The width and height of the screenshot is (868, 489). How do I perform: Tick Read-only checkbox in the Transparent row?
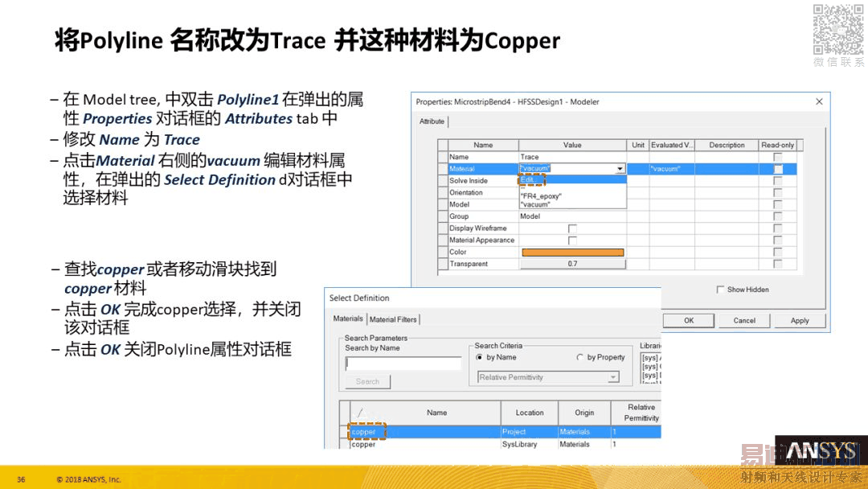pos(778,264)
